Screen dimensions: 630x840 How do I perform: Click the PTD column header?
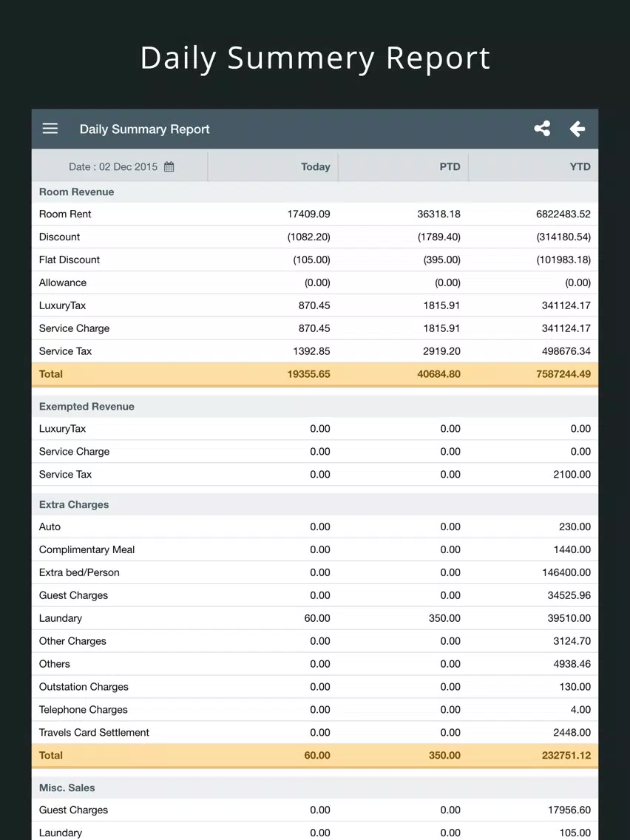tap(450, 166)
